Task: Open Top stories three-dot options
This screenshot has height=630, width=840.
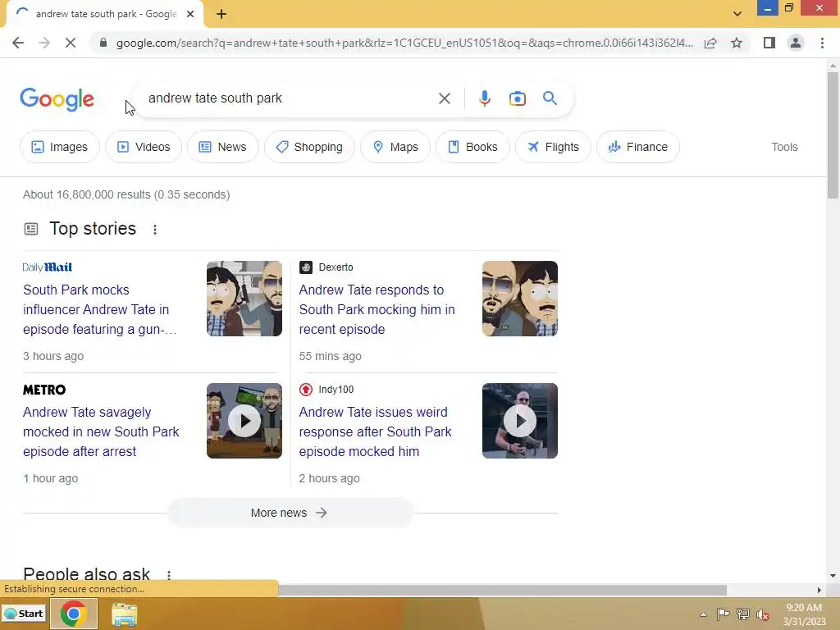Action: pos(155,230)
